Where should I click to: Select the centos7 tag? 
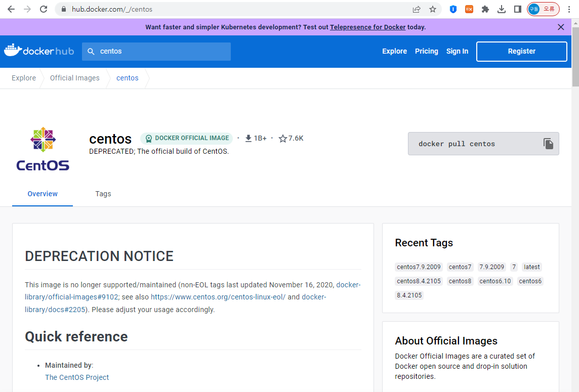click(460, 267)
